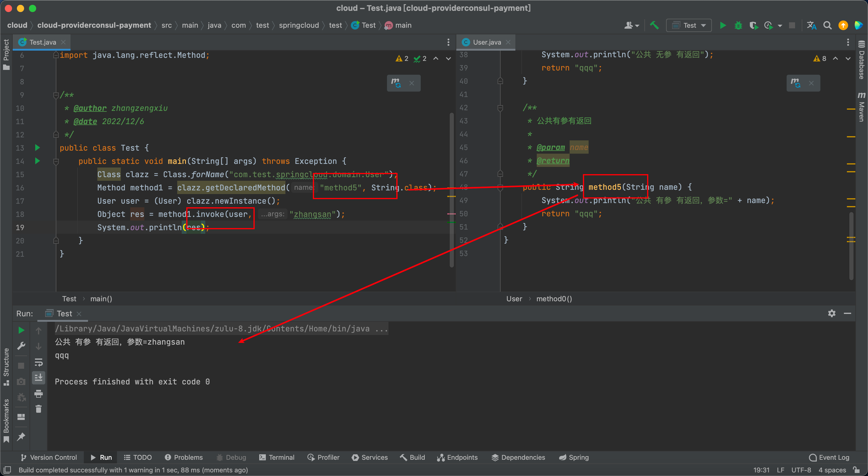Image resolution: width=868 pixels, height=476 pixels.
Task: Click the pin tab icon in Run panel
Action: point(21,437)
